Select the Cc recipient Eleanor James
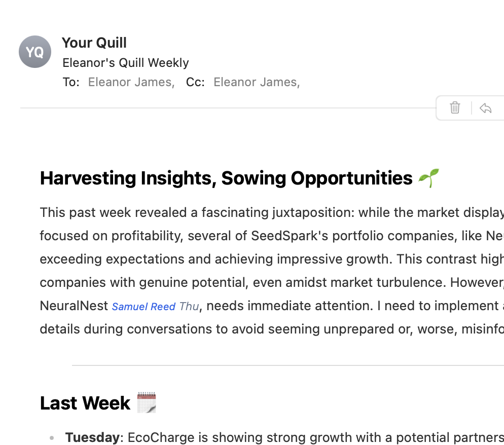Image resolution: width=504 pixels, height=445 pixels. pos(256,82)
